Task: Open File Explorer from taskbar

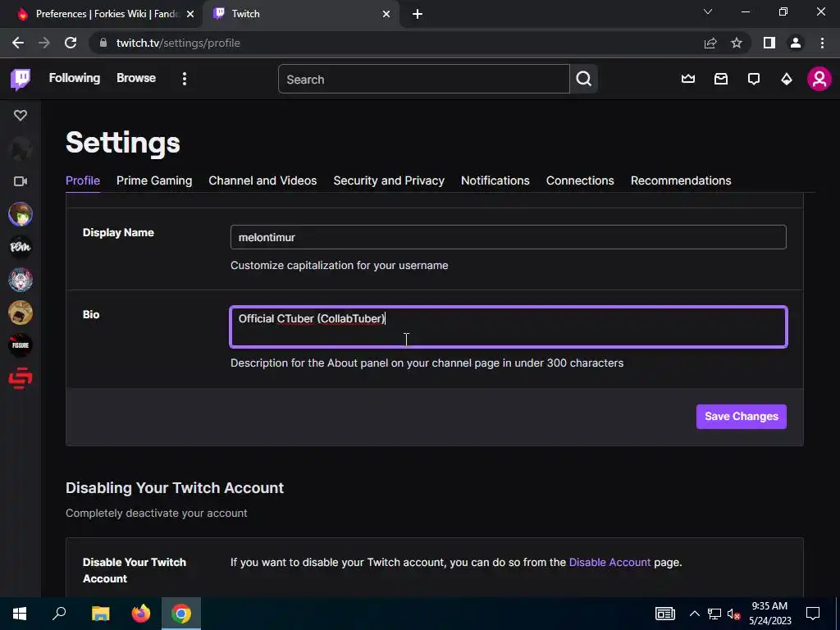Action: (100, 614)
